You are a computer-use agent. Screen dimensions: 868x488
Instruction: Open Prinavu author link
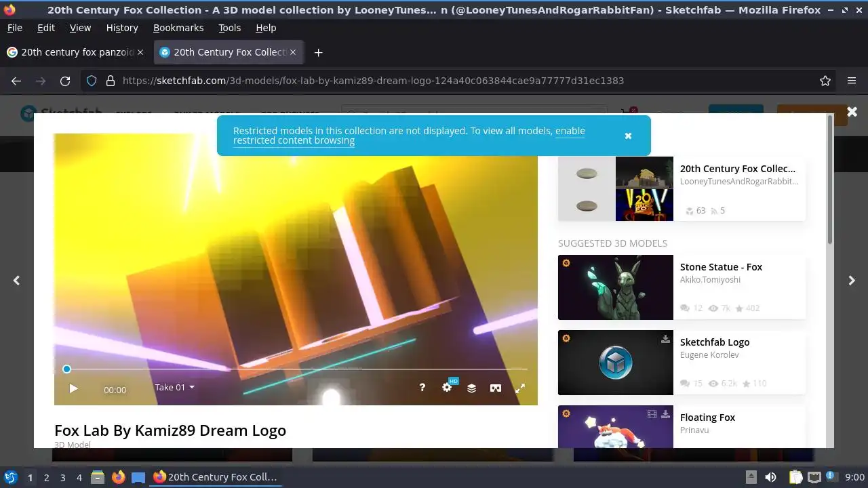[694, 430]
